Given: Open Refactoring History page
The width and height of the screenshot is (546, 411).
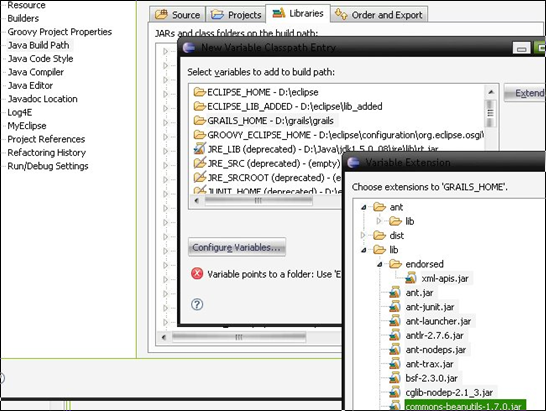Looking at the screenshot, I should click(47, 153).
